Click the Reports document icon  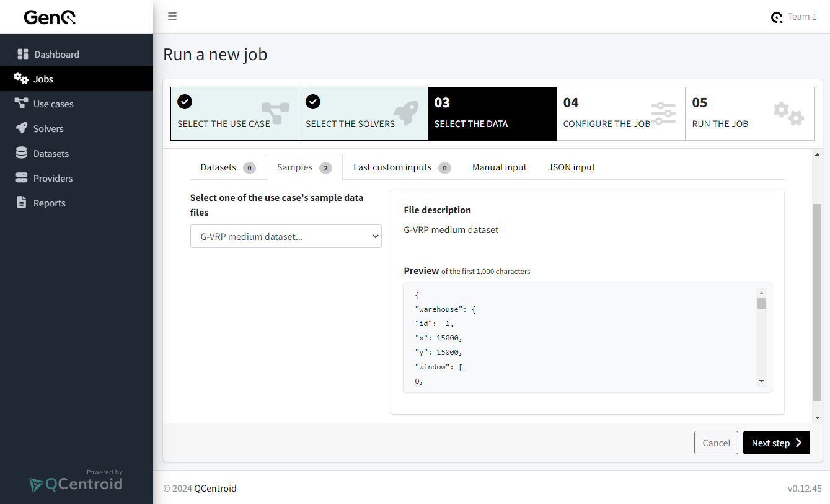point(22,203)
